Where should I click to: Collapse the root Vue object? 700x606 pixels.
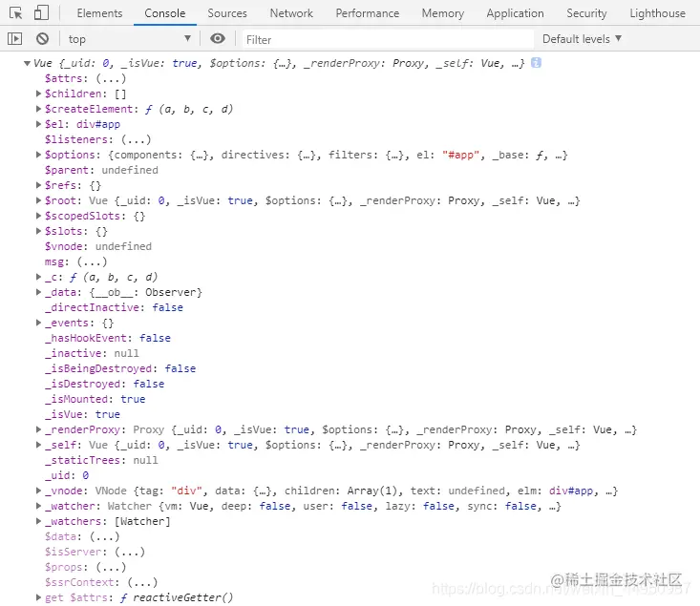tap(27, 63)
